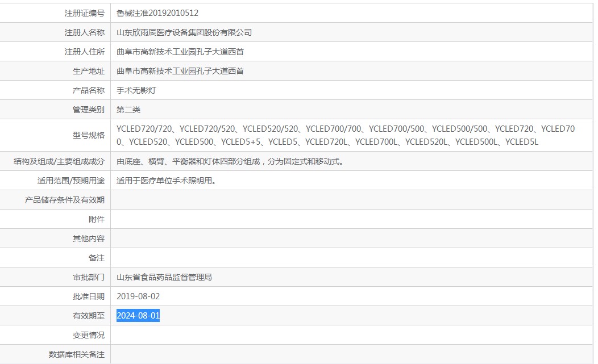This screenshot has width=598, height=364.
Task: Select the address value in 生产地址 row
Action: pyautogui.click(x=180, y=72)
